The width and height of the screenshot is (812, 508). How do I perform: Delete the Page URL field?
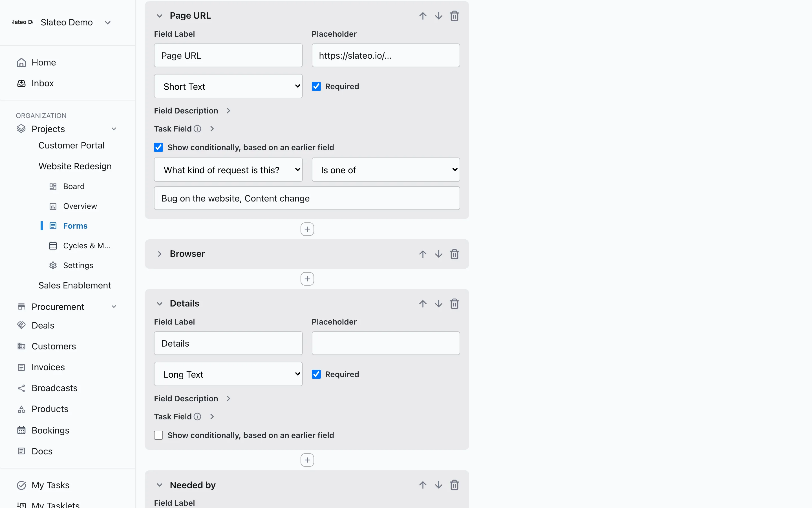[454, 16]
